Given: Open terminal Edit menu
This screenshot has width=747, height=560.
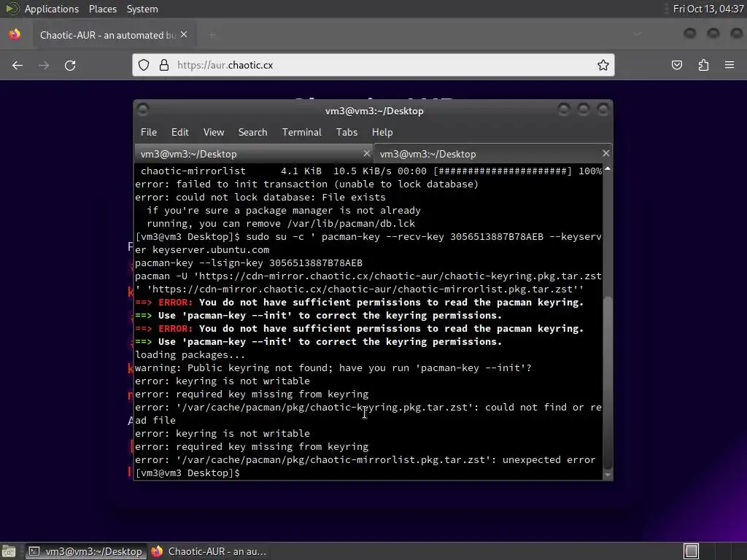Looking at the screenshot, I should (179, 133).
